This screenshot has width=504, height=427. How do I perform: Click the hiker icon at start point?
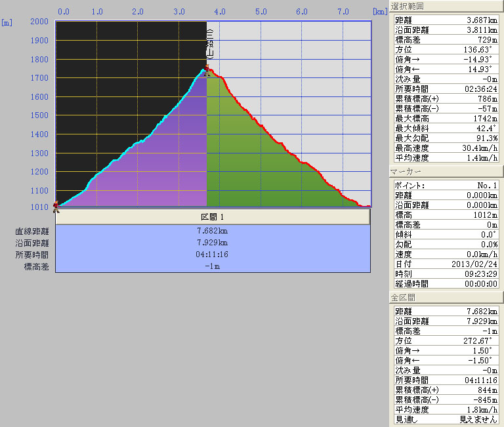pos(56,207)
